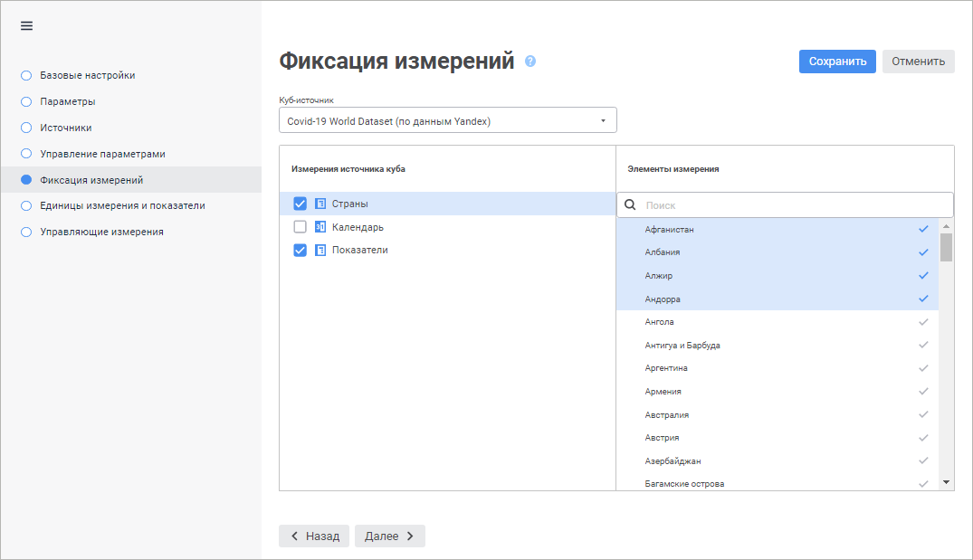Screen dimensions: 973x560
Task: Open the hamburger navigation menu
Action: [x=26, y=25]
